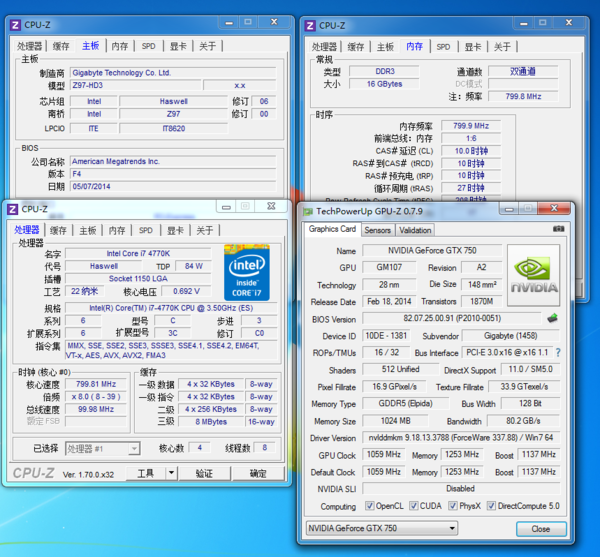This screenshot has height=557, width=600.
Task: Select the Graphics Card tab in GPU-Z
Action: pyautogui.click(x=332, y=229)
